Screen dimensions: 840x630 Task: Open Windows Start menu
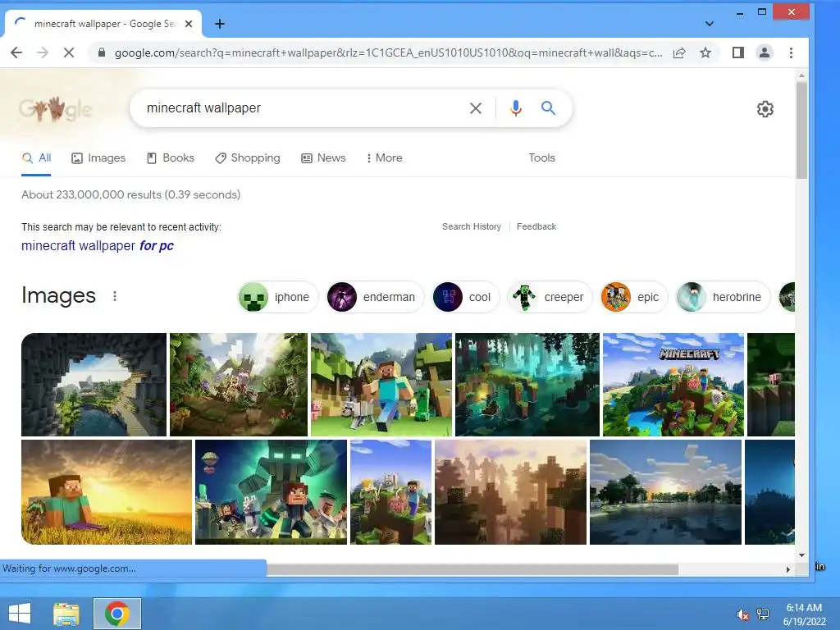click(20, 614)
